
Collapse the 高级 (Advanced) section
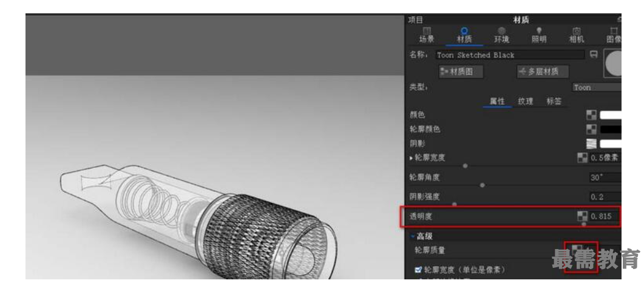[x=413, y=237]
